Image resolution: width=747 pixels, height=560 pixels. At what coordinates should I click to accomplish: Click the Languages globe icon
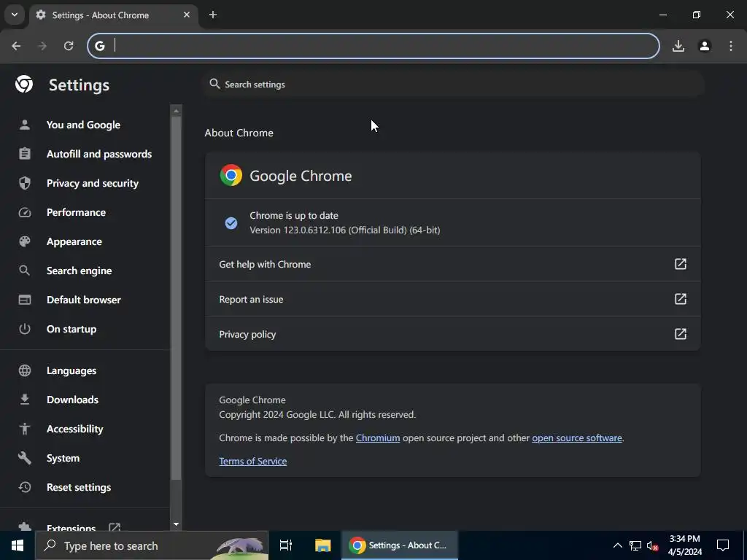pyautogui.click(x=24, y=370)
